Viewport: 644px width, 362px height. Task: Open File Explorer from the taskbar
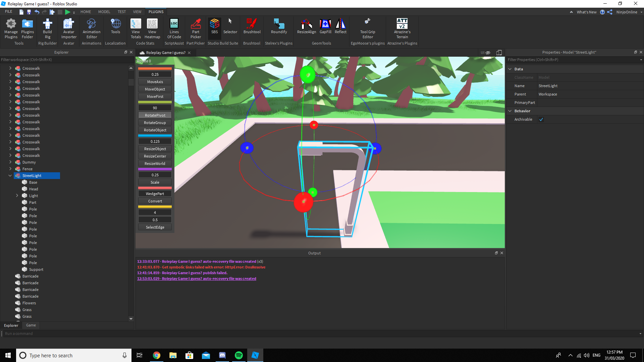pyautogui.click(x=173, y=355)
